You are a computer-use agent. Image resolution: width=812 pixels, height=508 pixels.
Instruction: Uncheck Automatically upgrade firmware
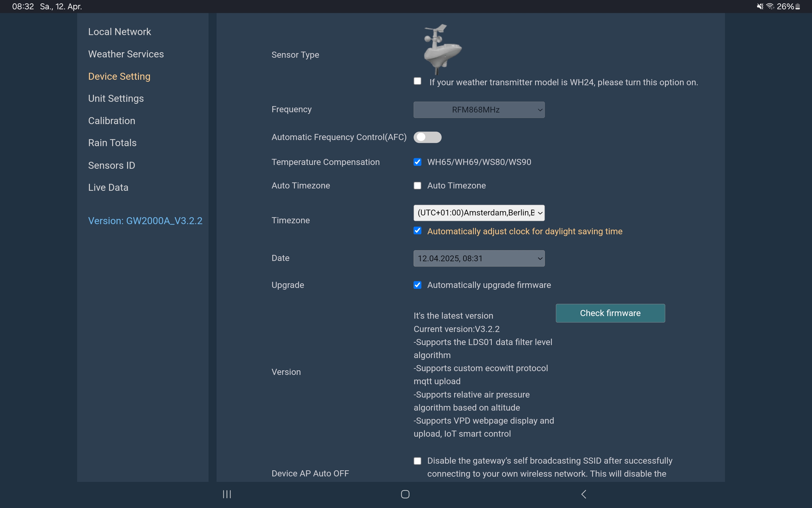pyautogui.click(x=417, y=285)
